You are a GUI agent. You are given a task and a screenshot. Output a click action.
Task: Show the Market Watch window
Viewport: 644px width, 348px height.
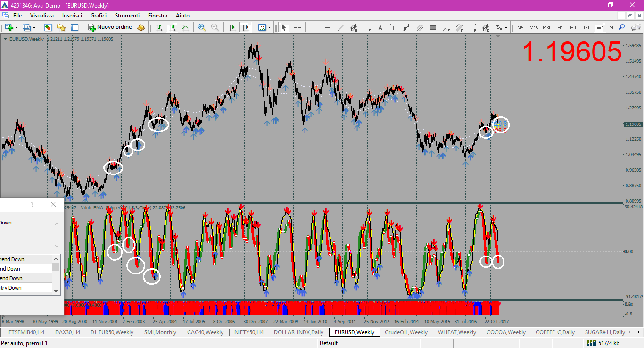tap(48, 27)
